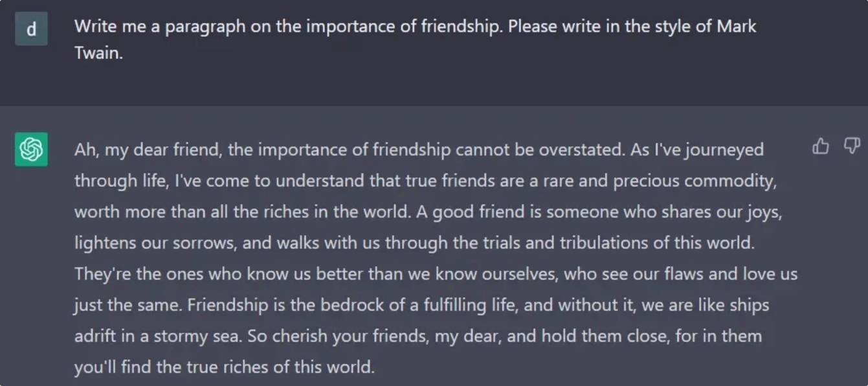This screenshot has height=386, width=868.
Task: Click the user prompt starting 'Write me a paragraph'
Action: point(415,40)
